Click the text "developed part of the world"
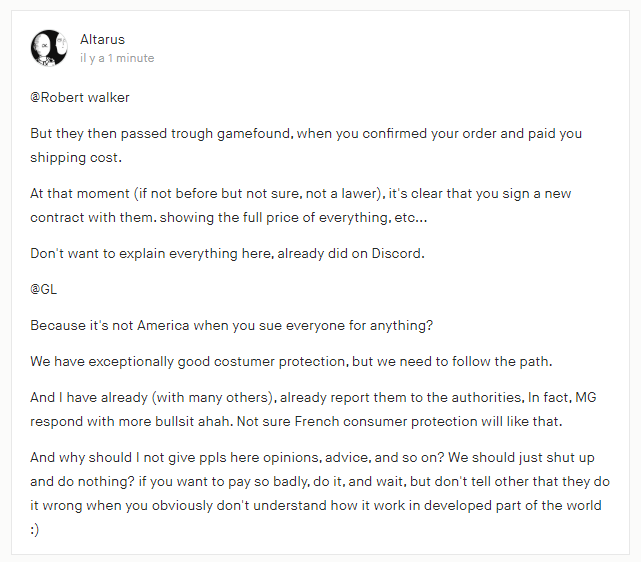The image size is (641, 562). tap(513, 506)
